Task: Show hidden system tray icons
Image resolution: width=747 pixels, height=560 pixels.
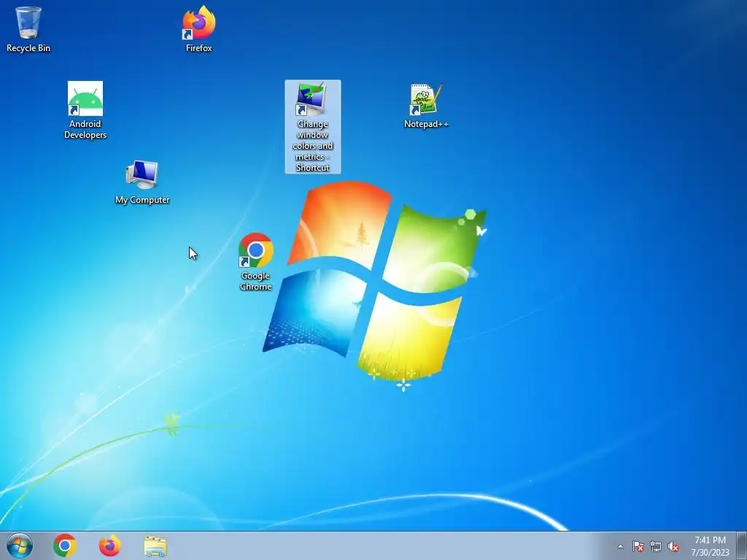Action: click(620, 546)
